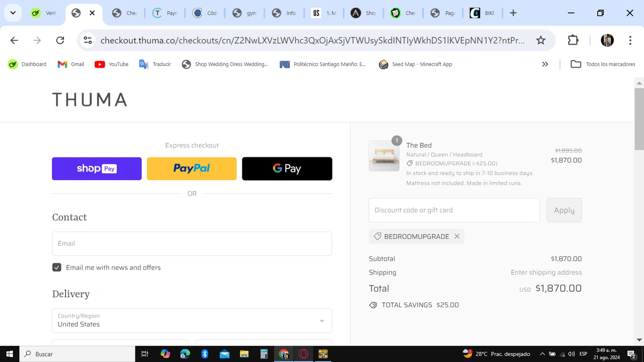Click the page scrollbar thumb
This screenshot has height=362, width=644.
(639, 119)
